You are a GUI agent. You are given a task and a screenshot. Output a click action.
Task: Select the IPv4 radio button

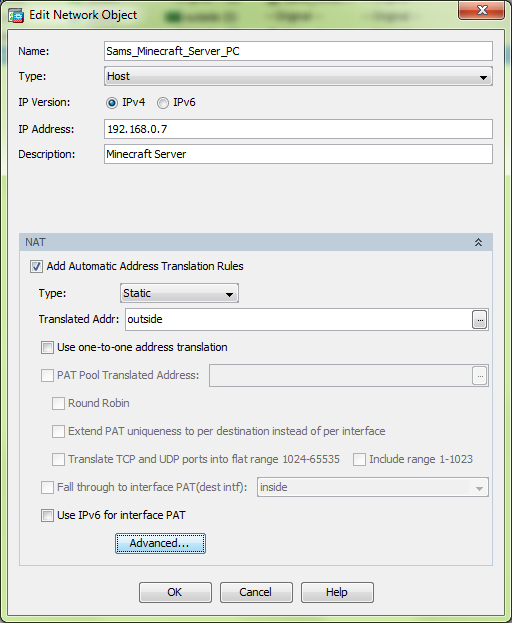pyautogui.click(x=112, y=103)
